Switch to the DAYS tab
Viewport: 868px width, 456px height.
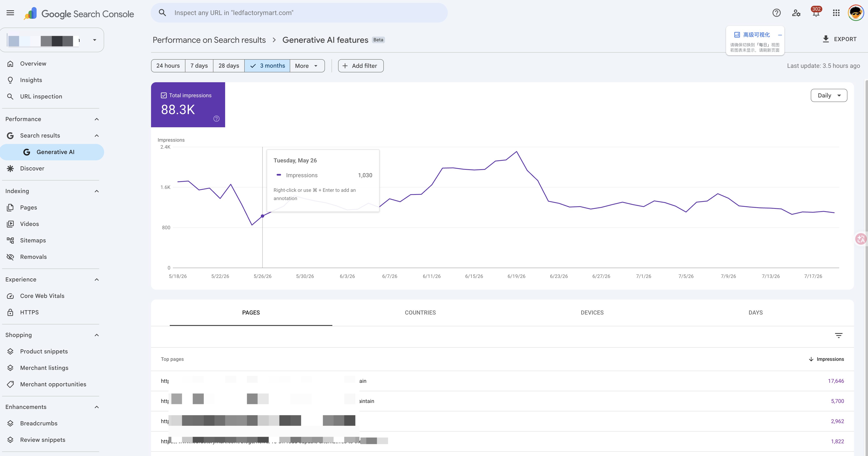(x=755, y=313)
